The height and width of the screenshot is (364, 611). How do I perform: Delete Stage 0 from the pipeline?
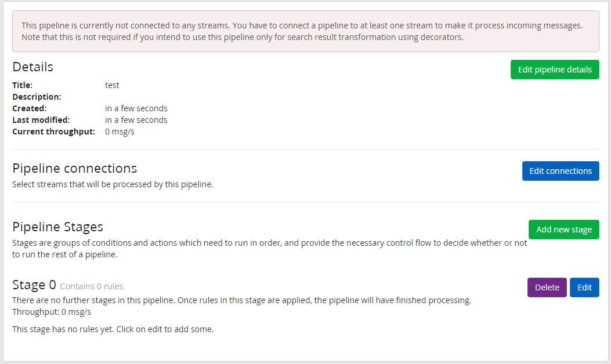tap(547, 287)
